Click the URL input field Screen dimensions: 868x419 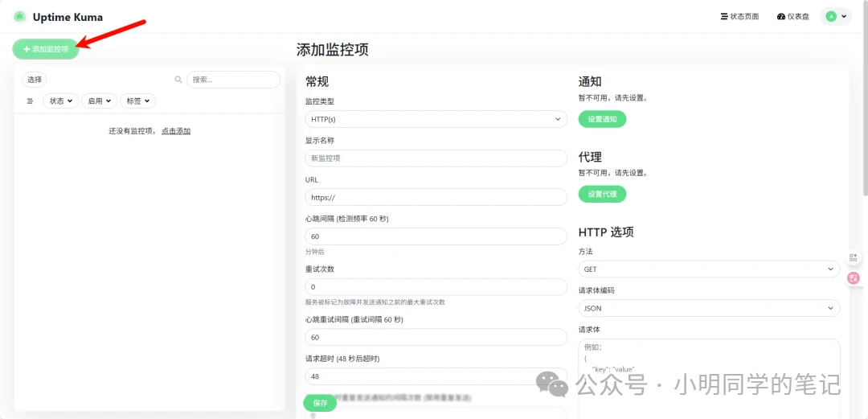(x=436, y=197)
